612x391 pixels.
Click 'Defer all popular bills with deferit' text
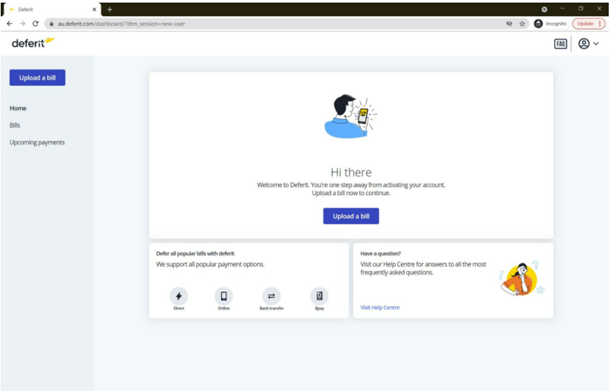coord(195,254)
